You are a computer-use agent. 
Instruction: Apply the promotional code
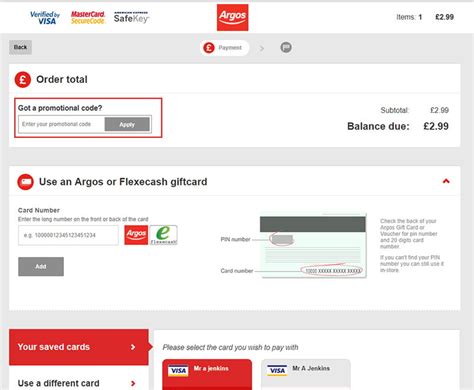[x=127, y=124]
